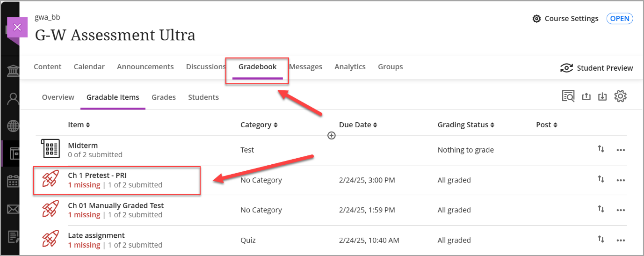Click the upload gradebook icon

(x=586, y=96)
